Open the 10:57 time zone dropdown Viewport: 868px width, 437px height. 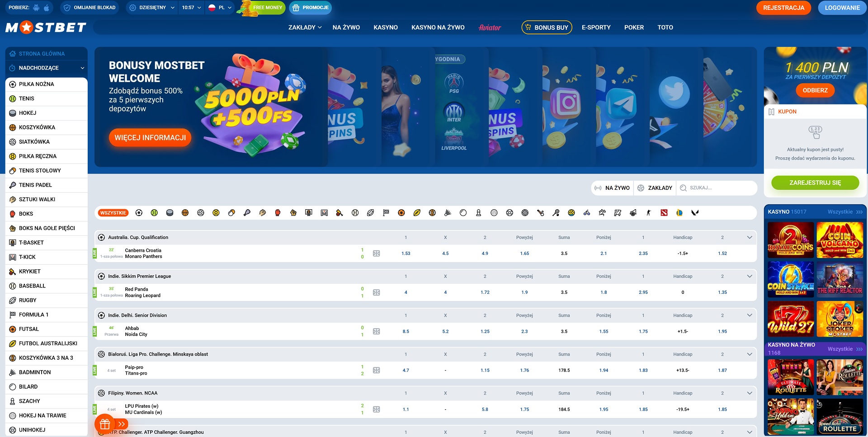(191, 8)
